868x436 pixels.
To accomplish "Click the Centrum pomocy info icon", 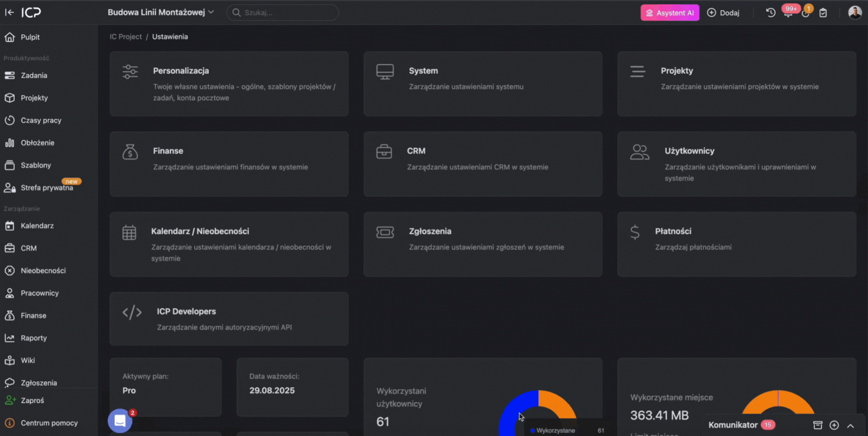I will tap(10, 423).
